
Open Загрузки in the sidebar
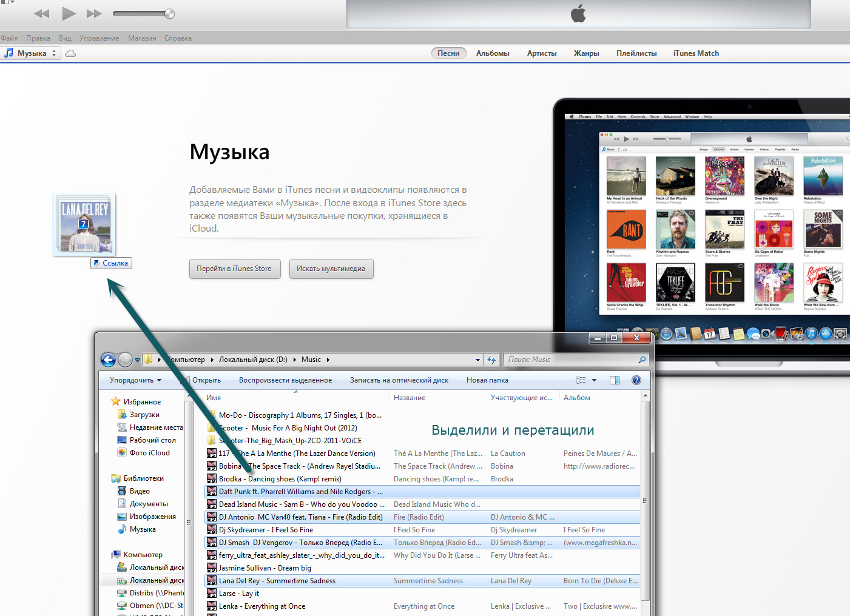[138, 415]
